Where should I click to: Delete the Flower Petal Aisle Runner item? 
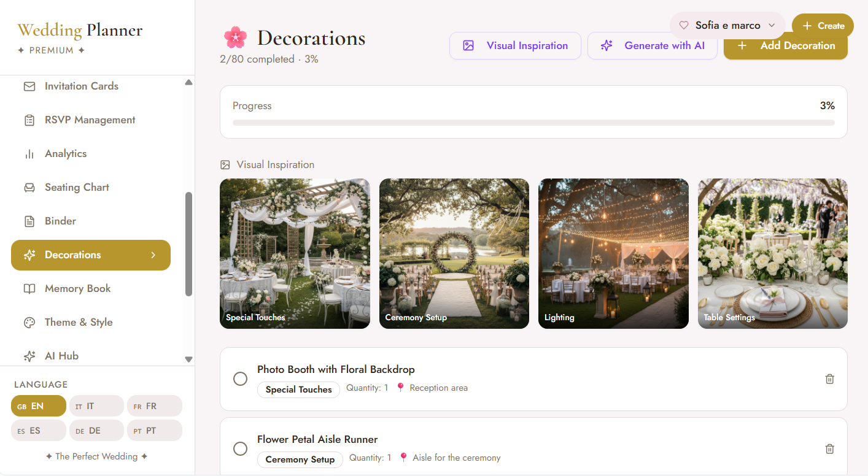829,449
